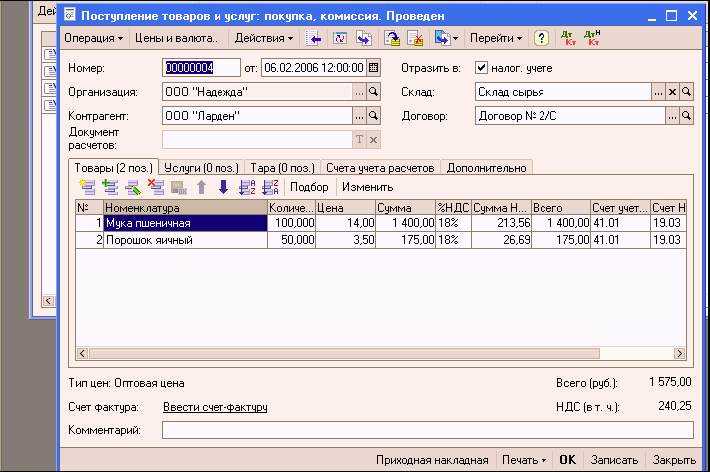
Task: Sort table rows ascending A-Z
Action: click(x=246, y=186)
